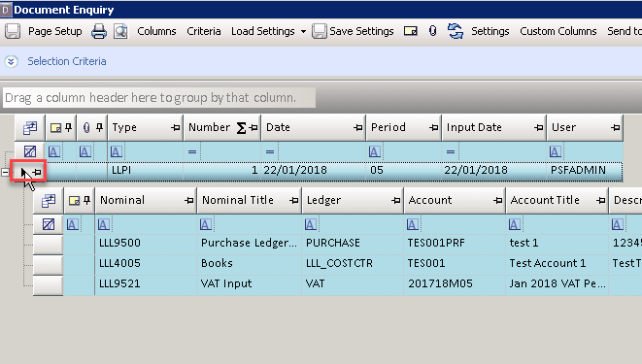Viewport: 642px width, 364px height.
Task: Sort by Date column header
Action: click(x=278, y=127)
